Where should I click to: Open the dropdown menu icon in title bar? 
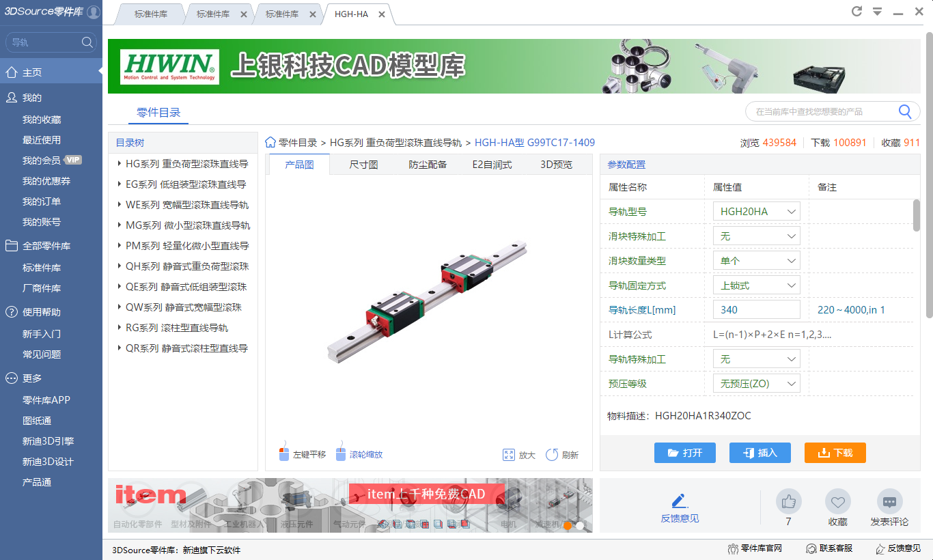click(877, 12)
